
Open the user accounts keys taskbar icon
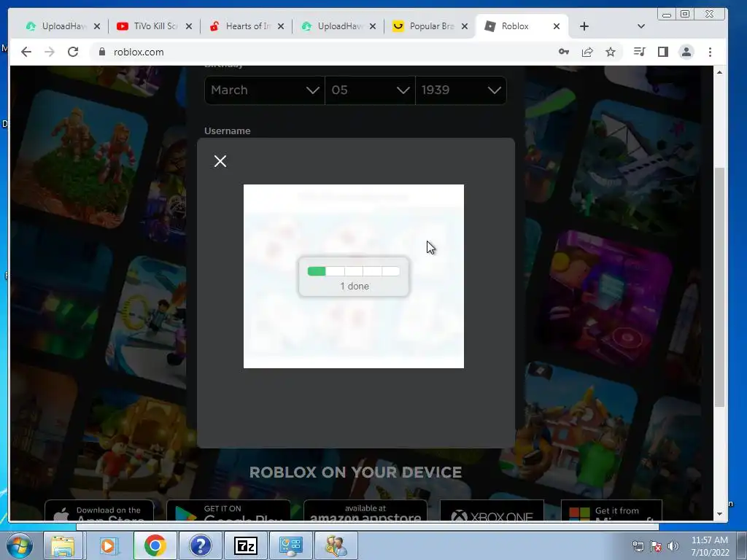(x=336, y=545)
